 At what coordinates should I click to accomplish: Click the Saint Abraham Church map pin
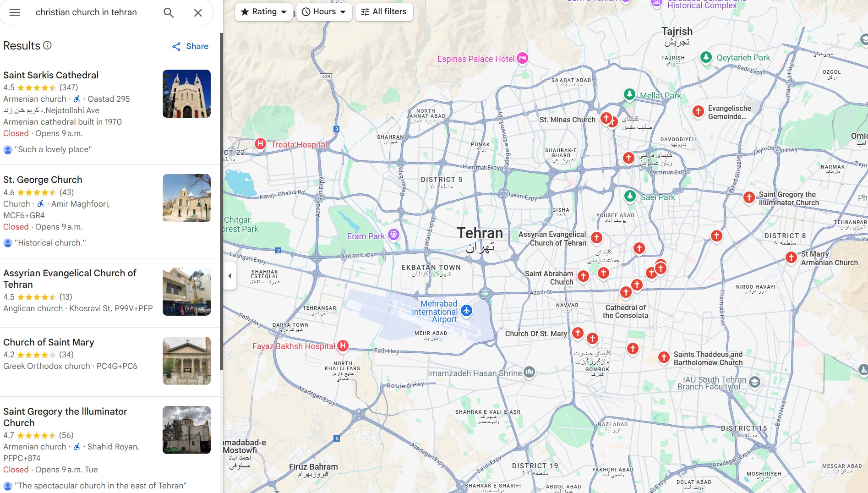(x=583, y=276)
